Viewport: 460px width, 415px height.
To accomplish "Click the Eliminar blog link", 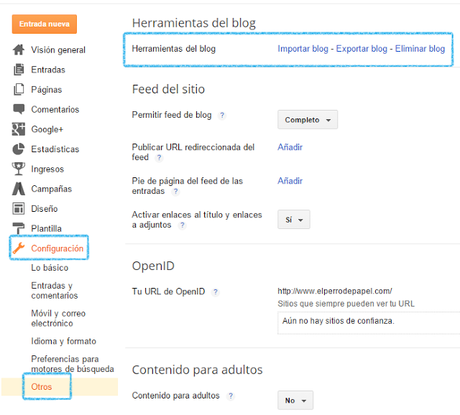I will coord(420,49).
